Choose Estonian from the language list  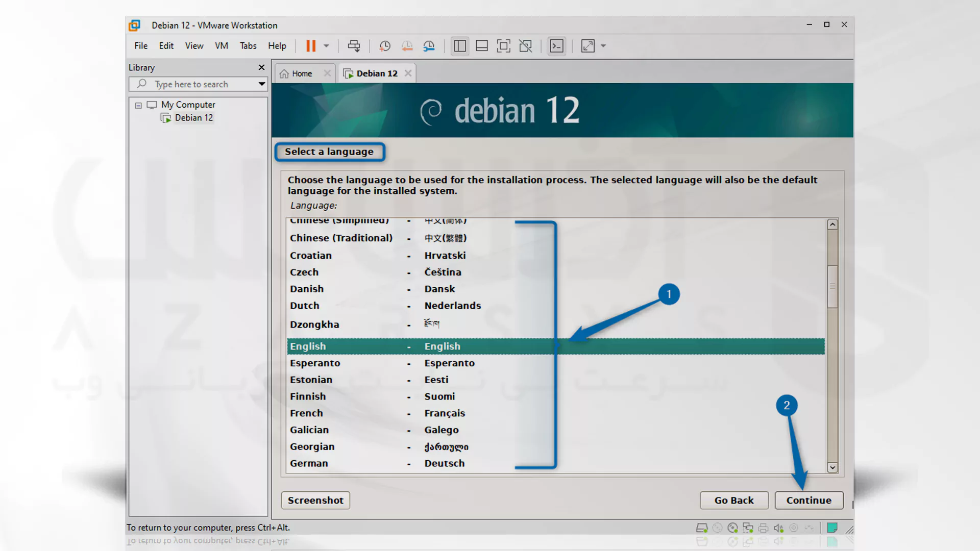[555, 380]
